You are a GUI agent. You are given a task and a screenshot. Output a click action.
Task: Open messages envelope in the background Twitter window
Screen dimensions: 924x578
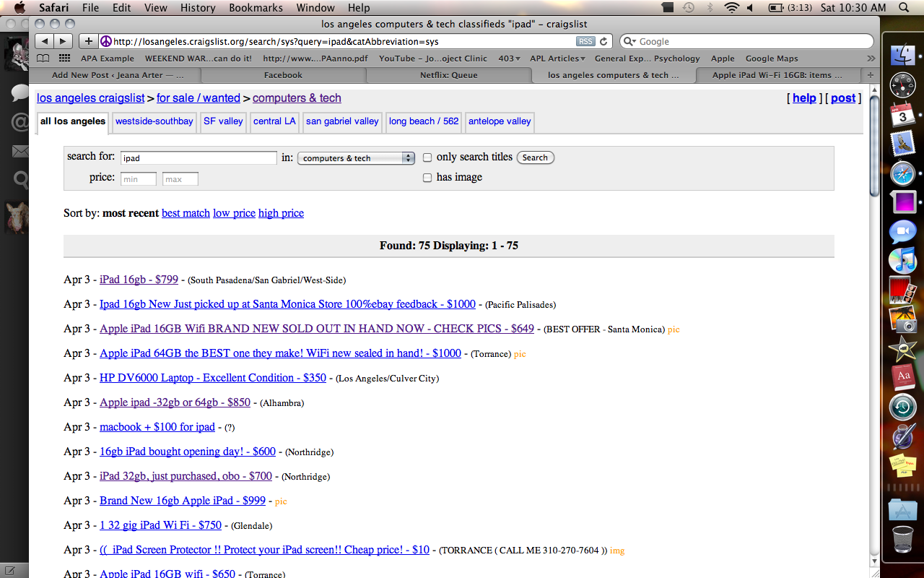(x=19, y=151)
